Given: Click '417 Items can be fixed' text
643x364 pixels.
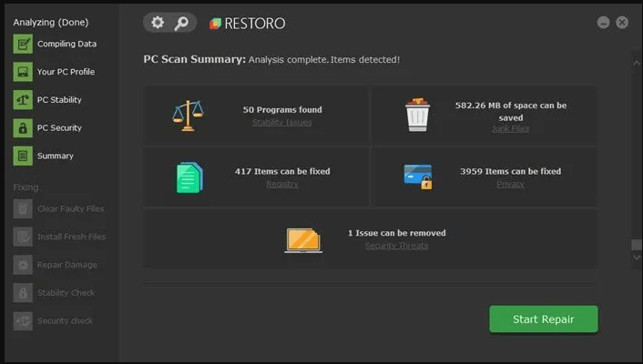Looking at the screenshot, I should pyautogui.click(x=282, y=171).
